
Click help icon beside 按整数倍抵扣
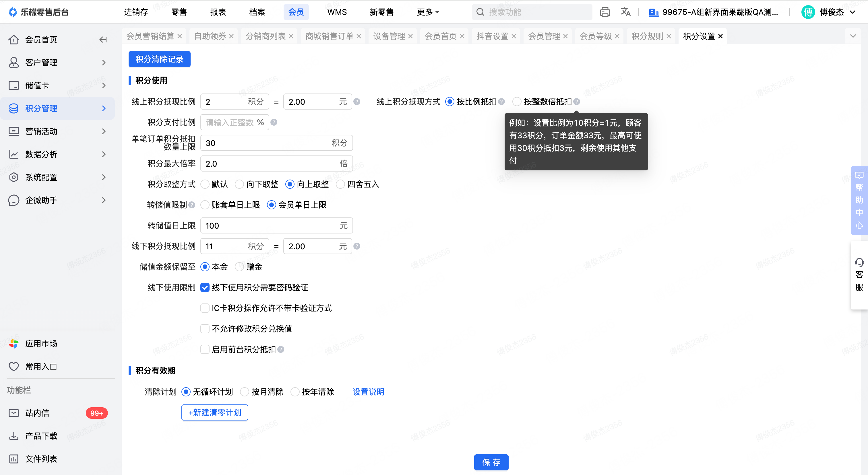tap(577, 102)
